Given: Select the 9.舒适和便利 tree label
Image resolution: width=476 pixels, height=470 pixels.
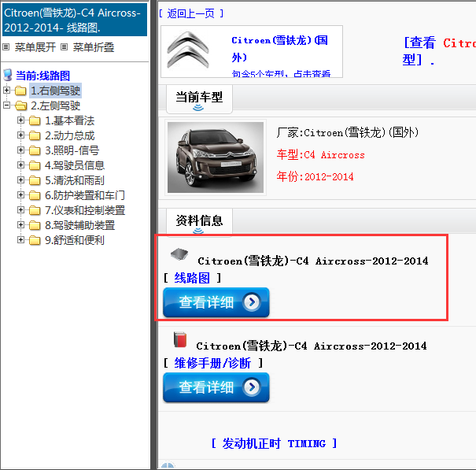Looking at the screenshot, I should click(75, 240).
